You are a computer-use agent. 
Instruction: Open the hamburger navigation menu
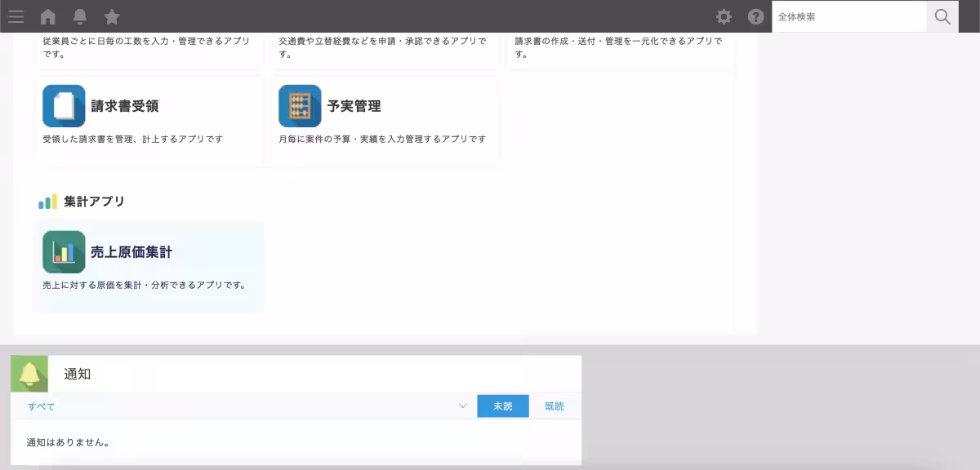coord(16,16)
